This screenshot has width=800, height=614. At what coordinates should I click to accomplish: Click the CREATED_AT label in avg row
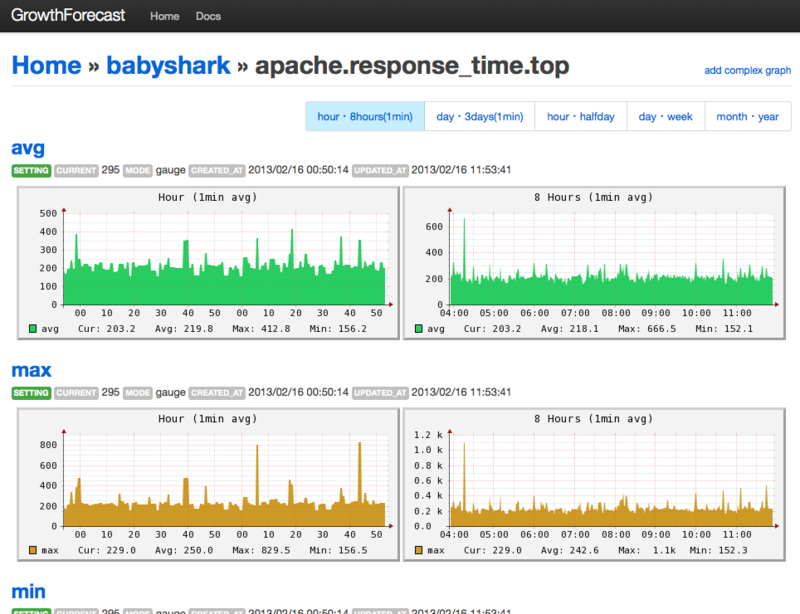point(217,170)
